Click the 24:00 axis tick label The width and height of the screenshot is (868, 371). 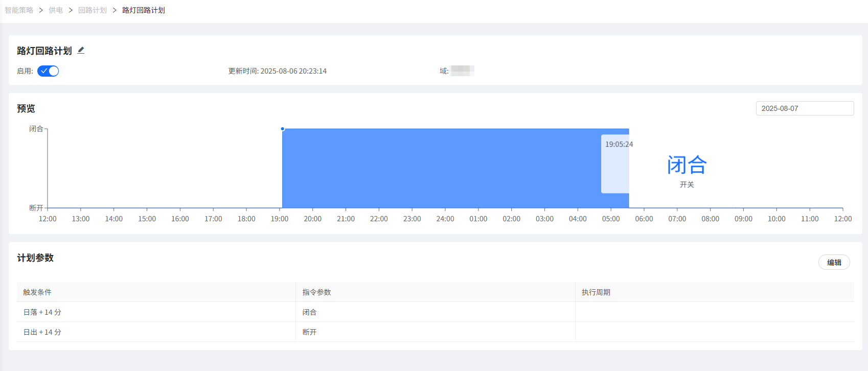pyautogui.click(x=445, y=219)
